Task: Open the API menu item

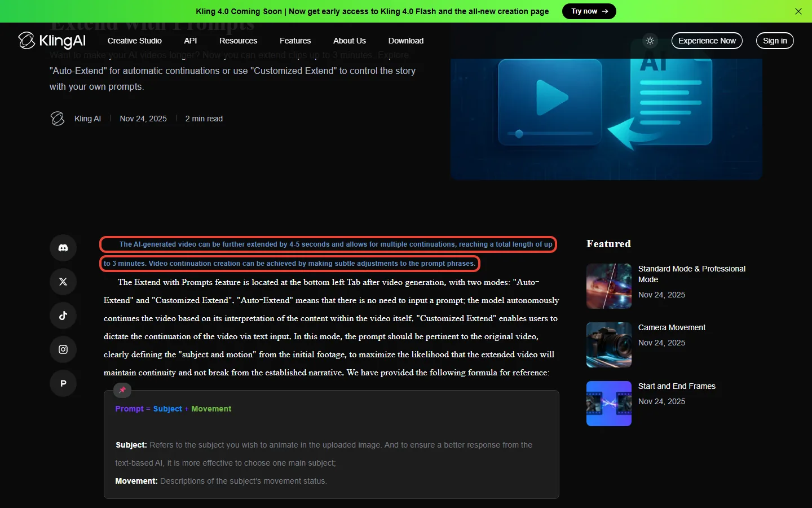Action: 191,41
